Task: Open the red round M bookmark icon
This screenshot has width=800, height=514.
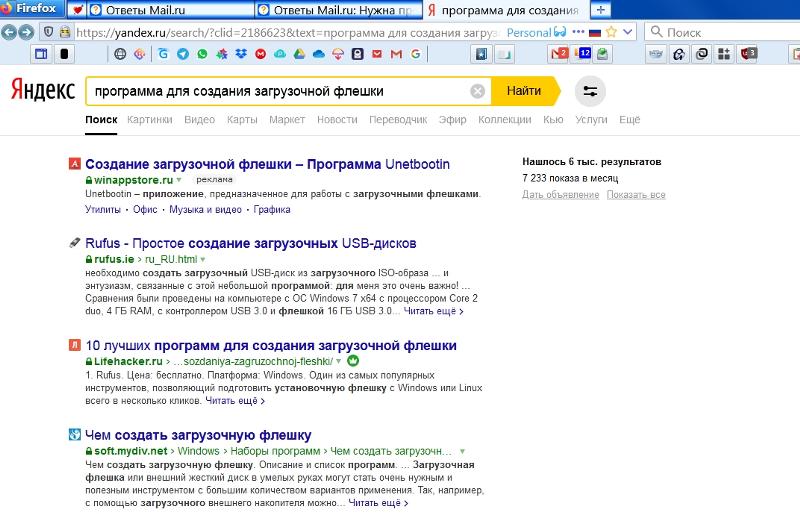Action: (x=260, y=54)
